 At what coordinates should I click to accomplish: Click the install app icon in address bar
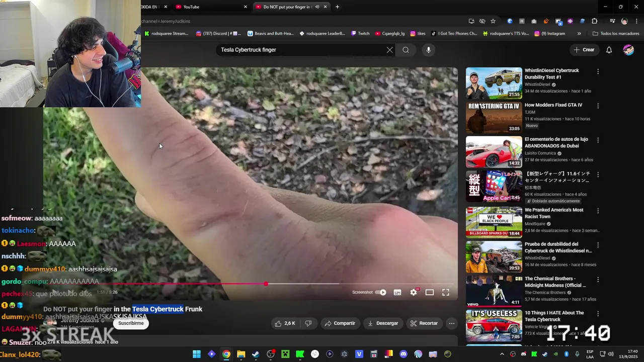pos(471,21)
